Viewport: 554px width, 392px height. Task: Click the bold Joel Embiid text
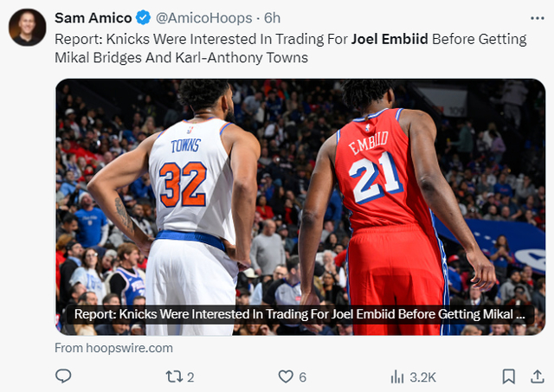coord(390,39)
